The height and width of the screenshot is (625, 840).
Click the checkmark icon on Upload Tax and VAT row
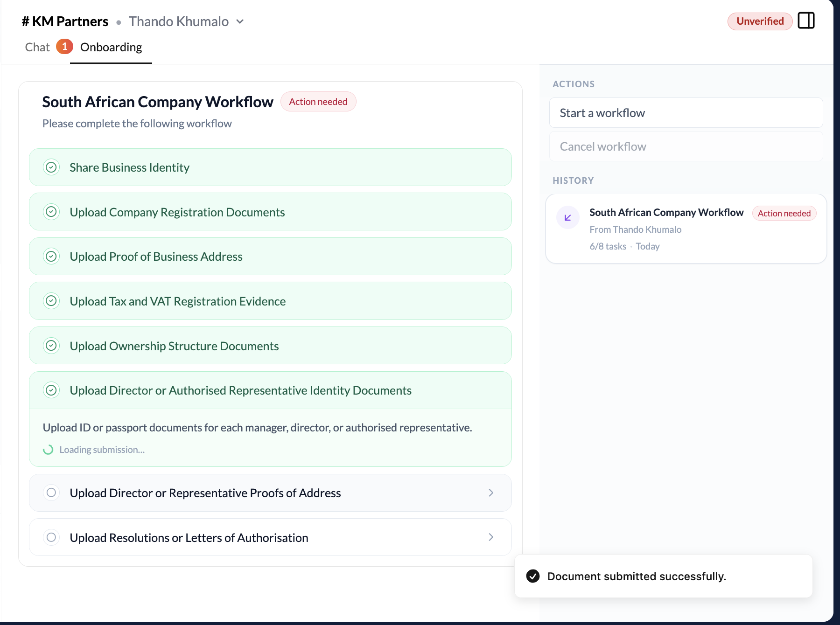point(51,301)
